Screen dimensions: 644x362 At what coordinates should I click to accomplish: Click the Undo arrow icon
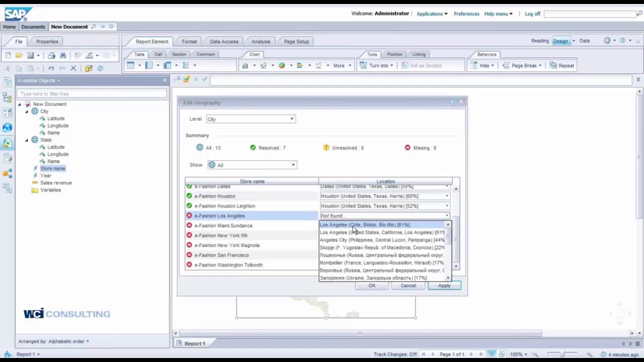[51, 68]
